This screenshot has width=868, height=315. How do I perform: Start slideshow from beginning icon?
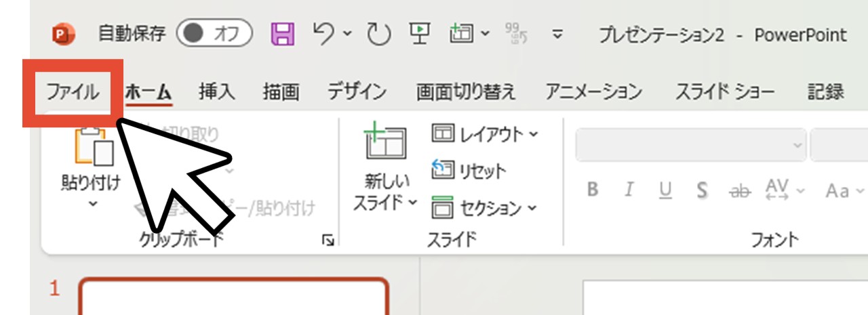point(420,33)
